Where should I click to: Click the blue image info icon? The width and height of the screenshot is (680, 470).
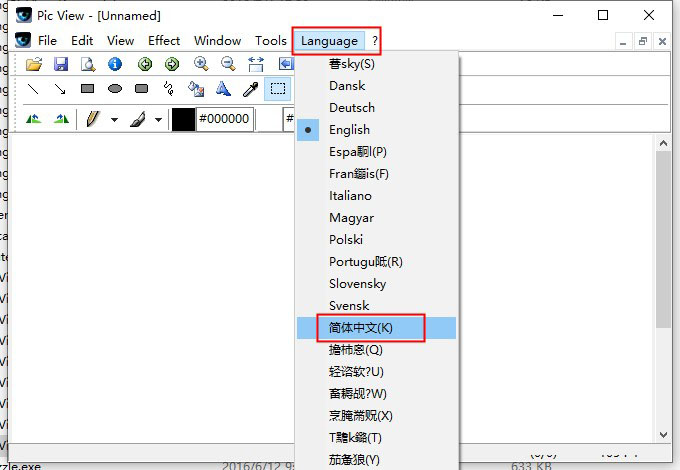tap(115, 64)
